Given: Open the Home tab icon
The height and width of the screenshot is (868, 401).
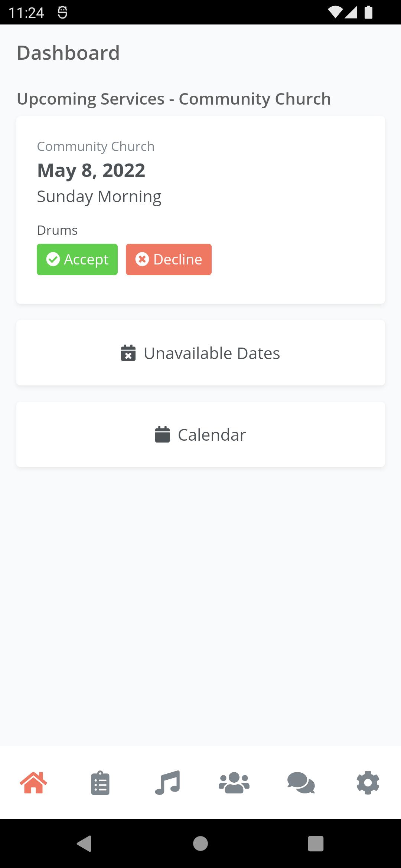Looking at the screenshot, I should coord(33,783).
